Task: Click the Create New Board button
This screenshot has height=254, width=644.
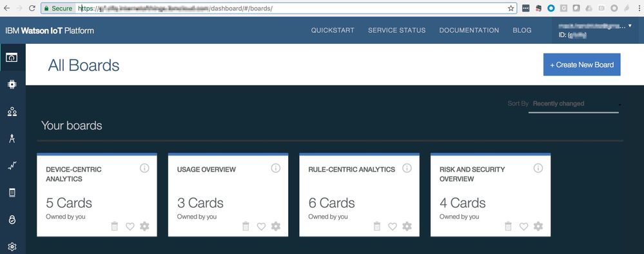Action: [581, 64]
